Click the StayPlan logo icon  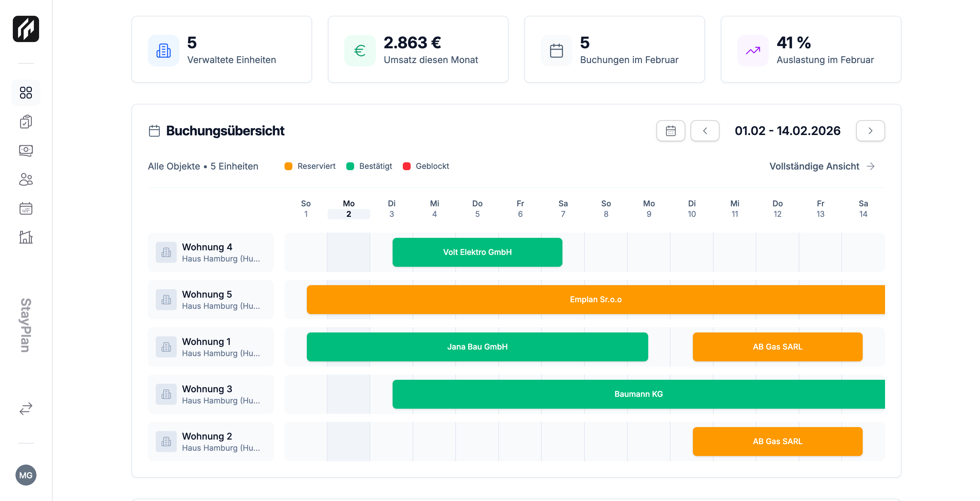click(26, 29)
